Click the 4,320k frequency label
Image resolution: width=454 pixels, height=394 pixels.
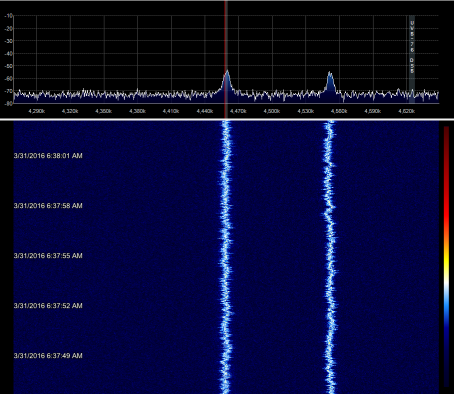coord(70,111)
